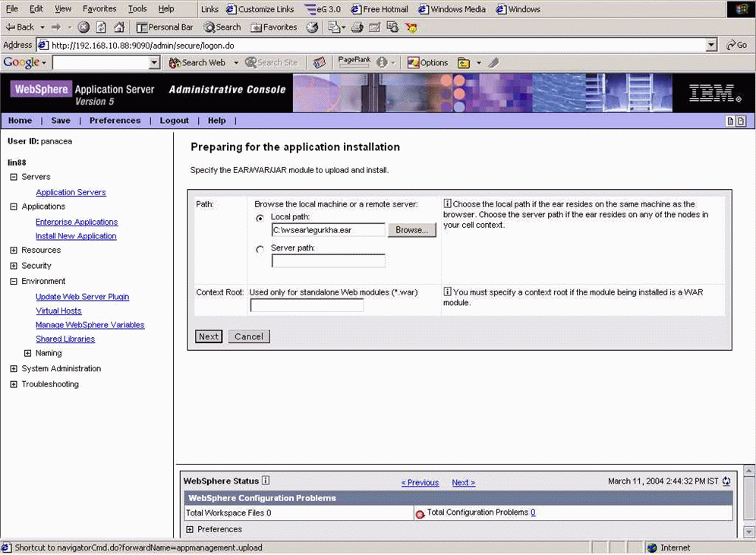The image size is (756, 555).
Task: Click the left page icon in console banner
Action: pos(730,121)
